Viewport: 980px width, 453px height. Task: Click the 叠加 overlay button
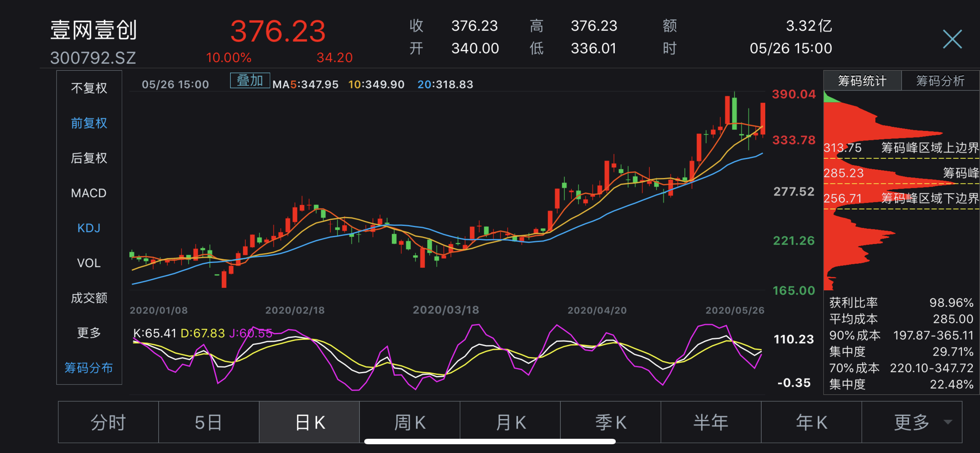point(250,81)
